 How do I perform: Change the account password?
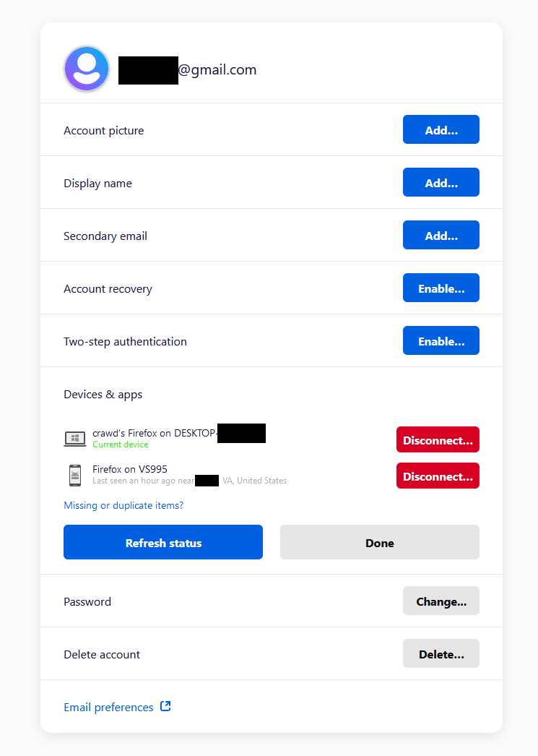tap(441, 601)
